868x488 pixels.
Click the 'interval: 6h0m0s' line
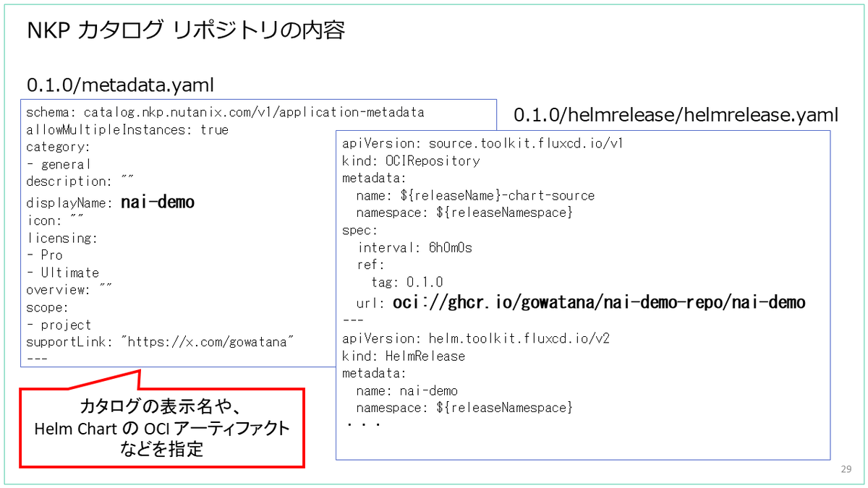tap(414, 247)
